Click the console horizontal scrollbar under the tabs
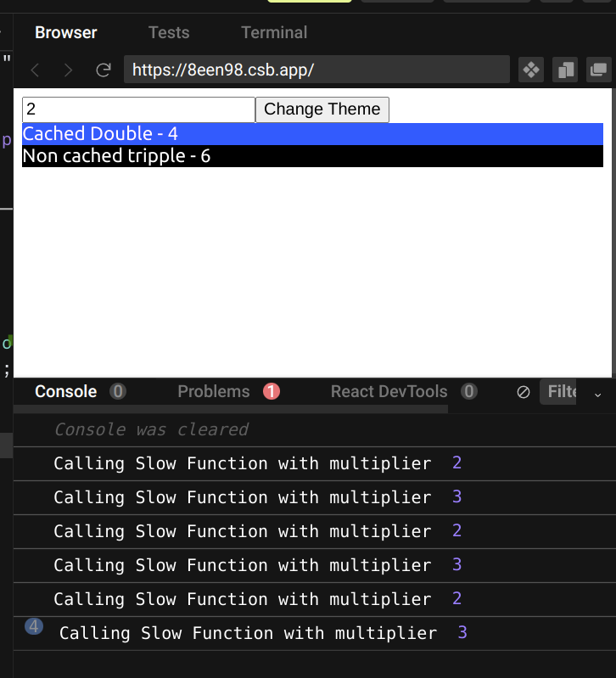 pos(231,409)
